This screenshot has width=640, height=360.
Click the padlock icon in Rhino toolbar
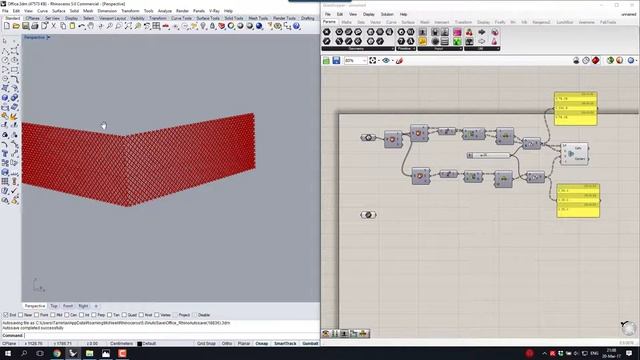coord(212,26)
